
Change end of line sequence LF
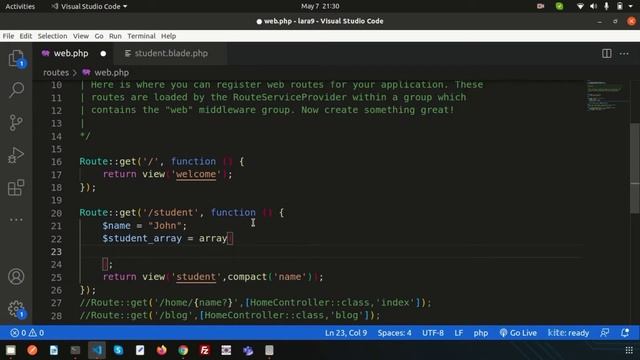tap(458, 333)
